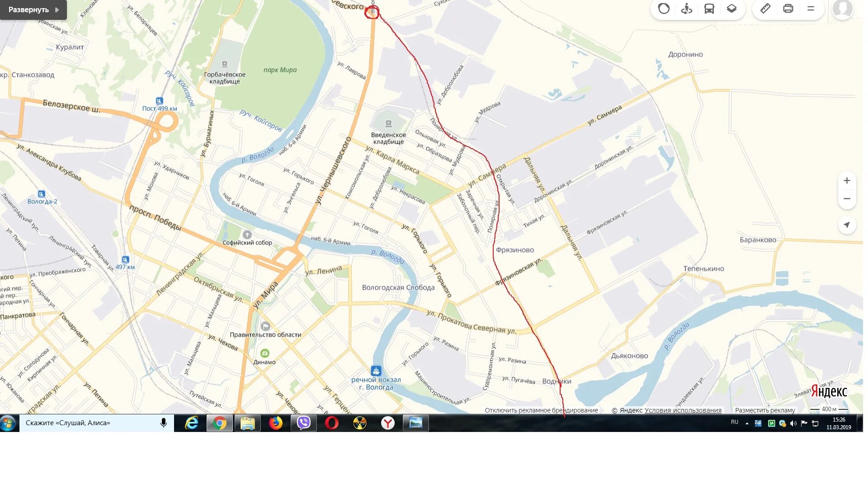Select Введенское кладбище marker

tap(388, 124)
